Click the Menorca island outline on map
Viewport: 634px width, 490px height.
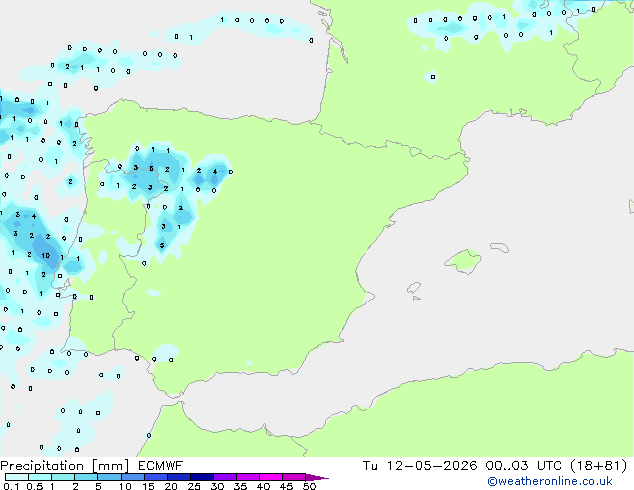(x=500, y=247)
